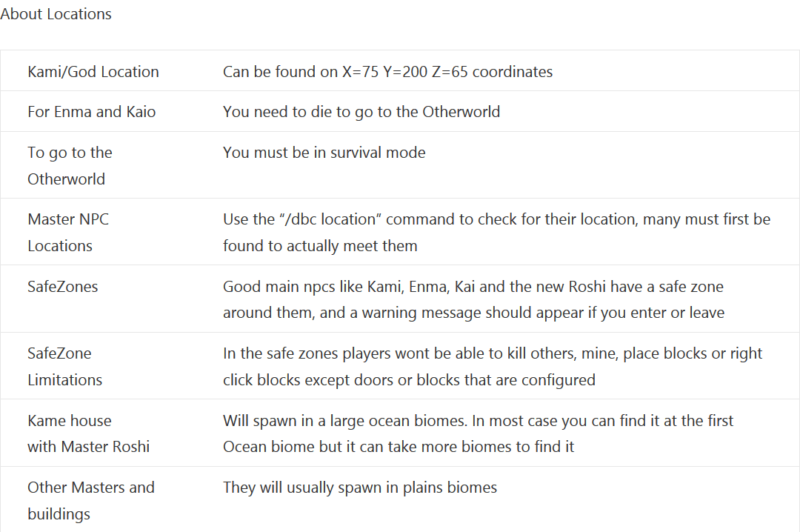This screenshot has height=532, width=800.
Task: Click the Ocean biome but it can take line
Action: click(399, 447)
